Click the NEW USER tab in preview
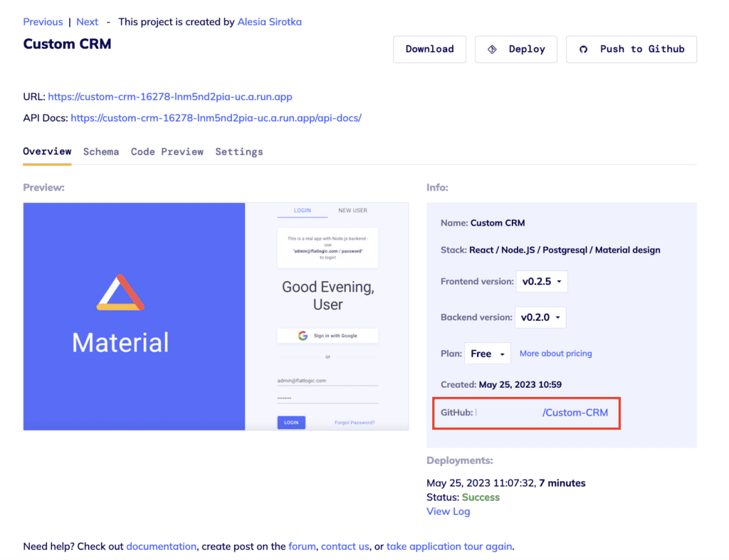The height and width of the screenshot is (560, 729). click(x=353, y=211)
